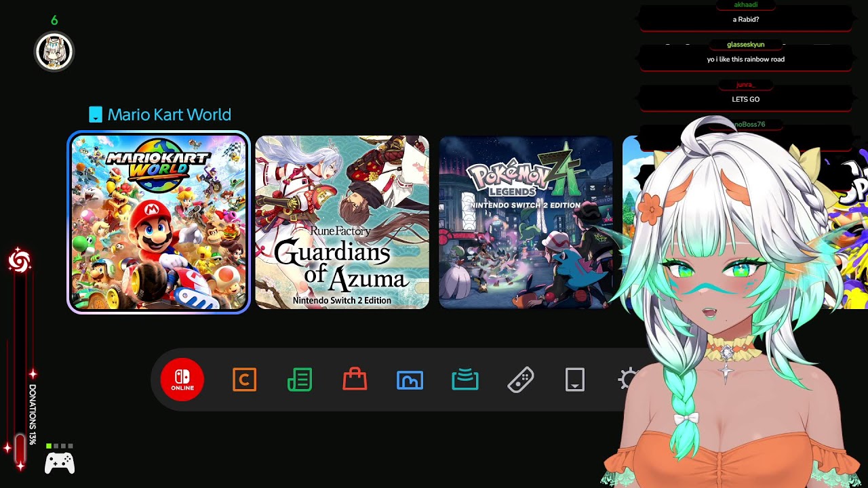The image size is (868, 488).
Task: Click the "Mario Kart World" title text
Action: (170, 115)
